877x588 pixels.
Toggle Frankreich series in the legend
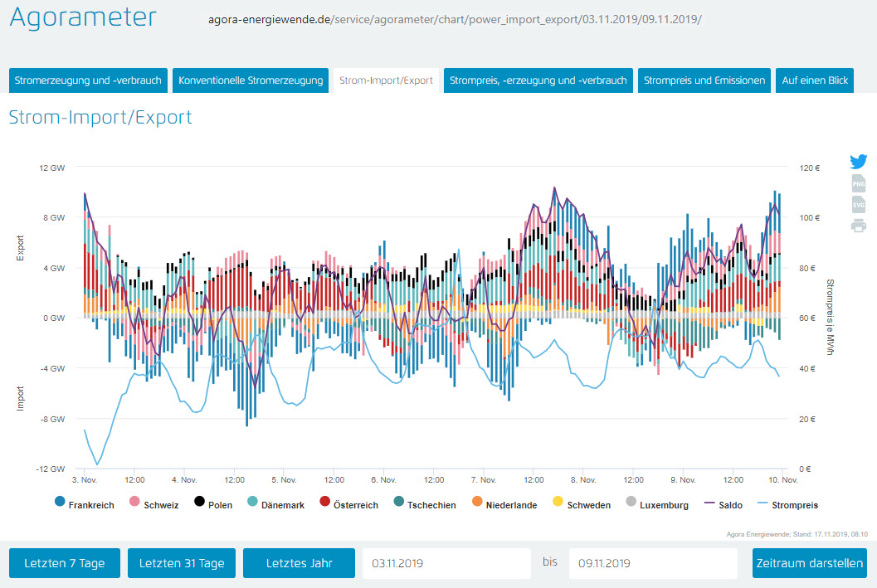click(84, 504)
